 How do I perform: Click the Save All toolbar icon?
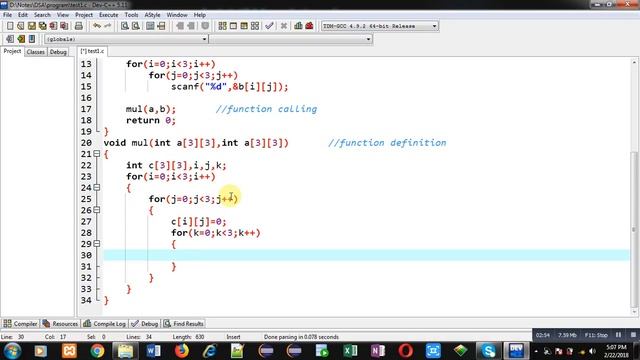pyautogui.click(x=42, y=26)
